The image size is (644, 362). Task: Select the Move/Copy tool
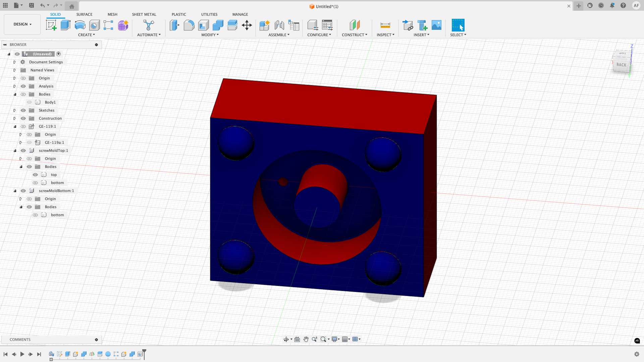247,25
